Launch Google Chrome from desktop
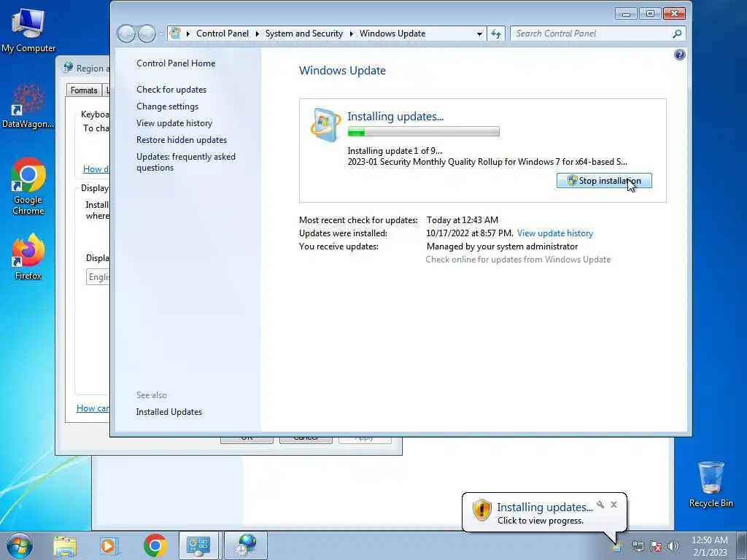Image resolution: width=747 pixels, height=560 pixels. (x=28, y=186)
